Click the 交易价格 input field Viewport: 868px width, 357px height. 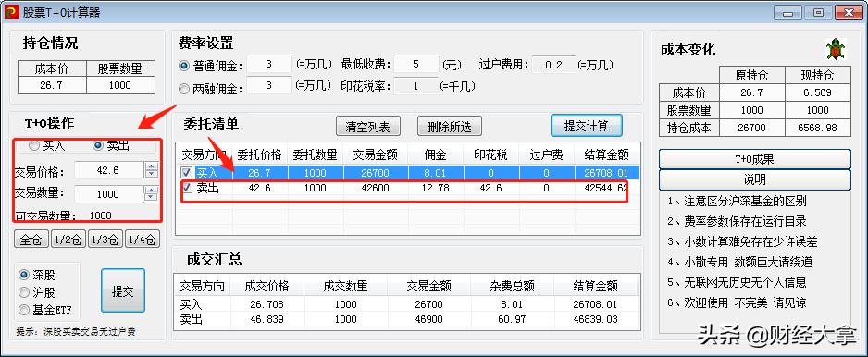point(108,170)
